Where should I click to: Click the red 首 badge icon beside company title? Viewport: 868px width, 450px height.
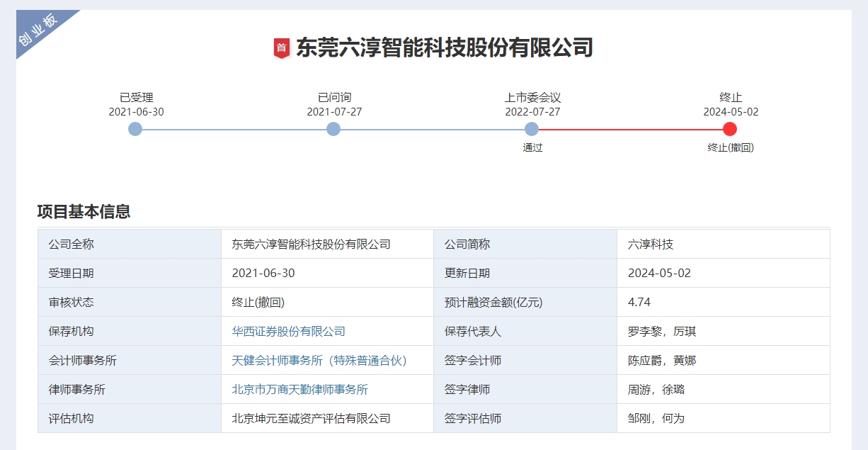(x=282, y=48)
